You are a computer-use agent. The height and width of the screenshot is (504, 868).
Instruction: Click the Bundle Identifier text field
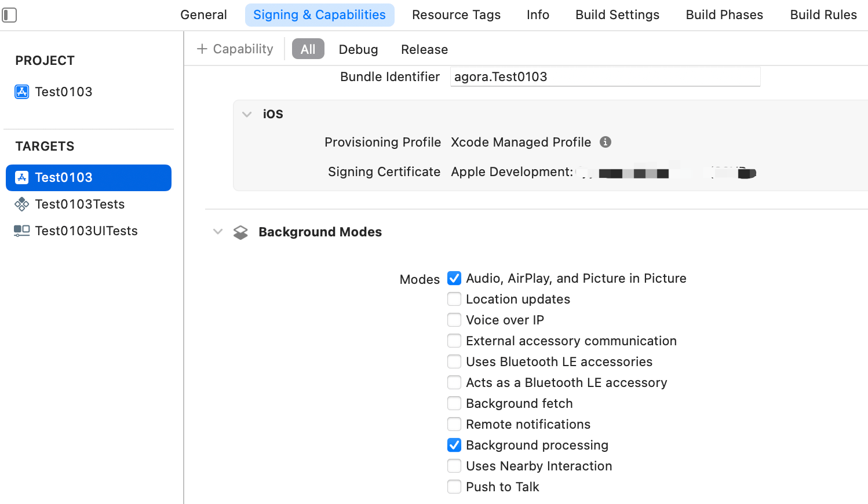(x=605, y=76)
